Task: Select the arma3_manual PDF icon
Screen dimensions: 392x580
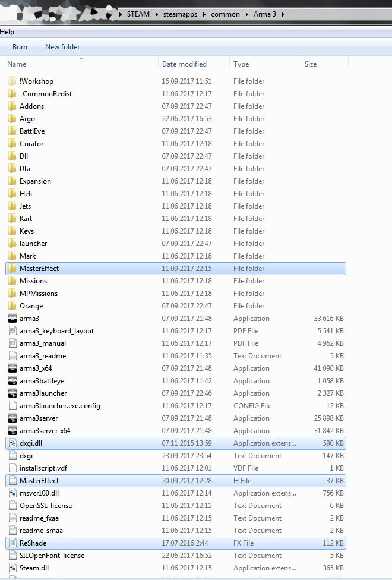Action: tap(12, 343)
